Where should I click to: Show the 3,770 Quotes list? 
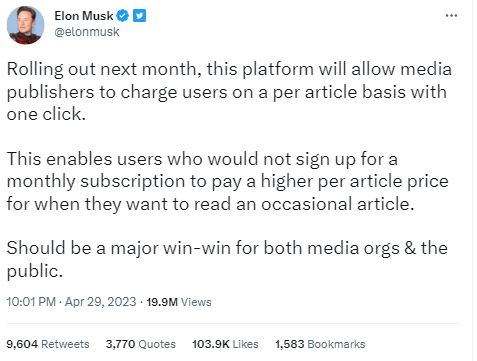(x=141, y=344)
